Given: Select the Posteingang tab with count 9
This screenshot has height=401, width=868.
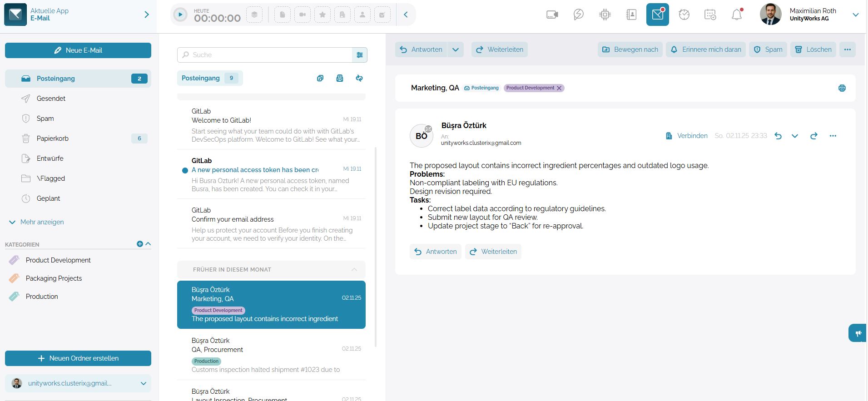Looking at the screenshot, I should pyautogui.click(x=210, y=78).
